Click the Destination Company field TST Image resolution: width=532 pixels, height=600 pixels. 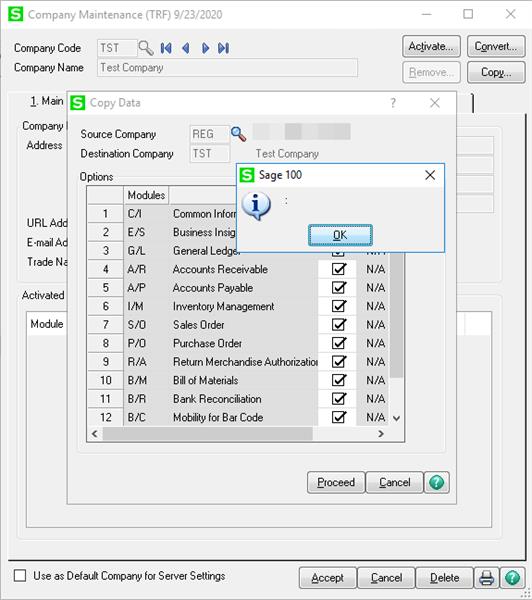209,153
